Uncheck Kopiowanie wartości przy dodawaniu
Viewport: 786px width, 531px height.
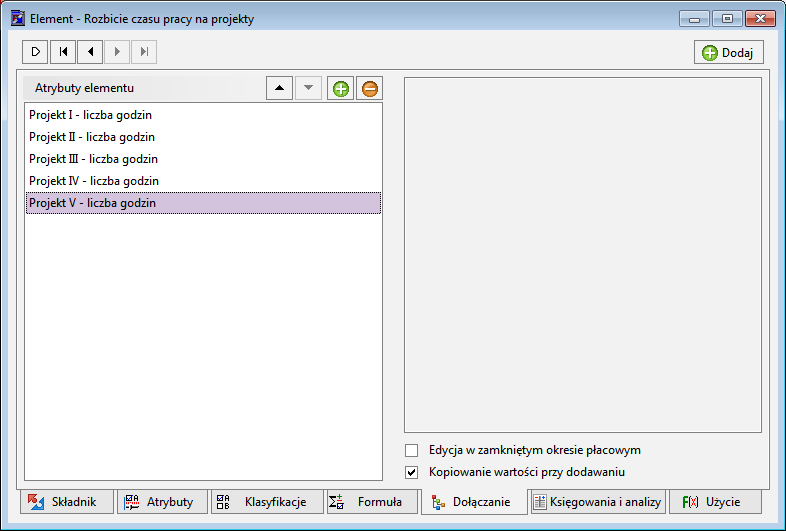tap(412, 472)
